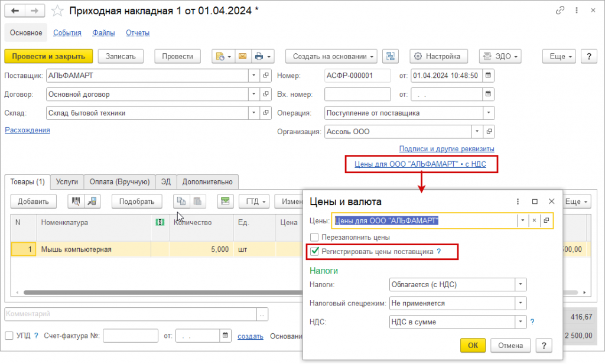Screen dimensions: 605x364
Task: Open the Создать на основании dropdown
Action: click(x=331, y=56)
